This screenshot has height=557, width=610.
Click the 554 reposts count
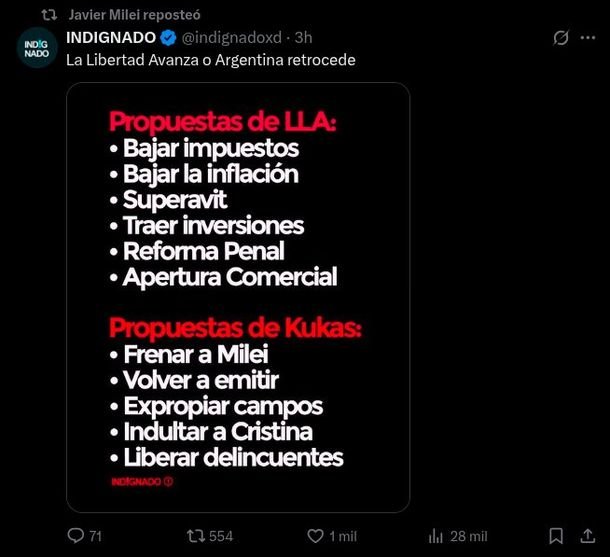point(220,536)
